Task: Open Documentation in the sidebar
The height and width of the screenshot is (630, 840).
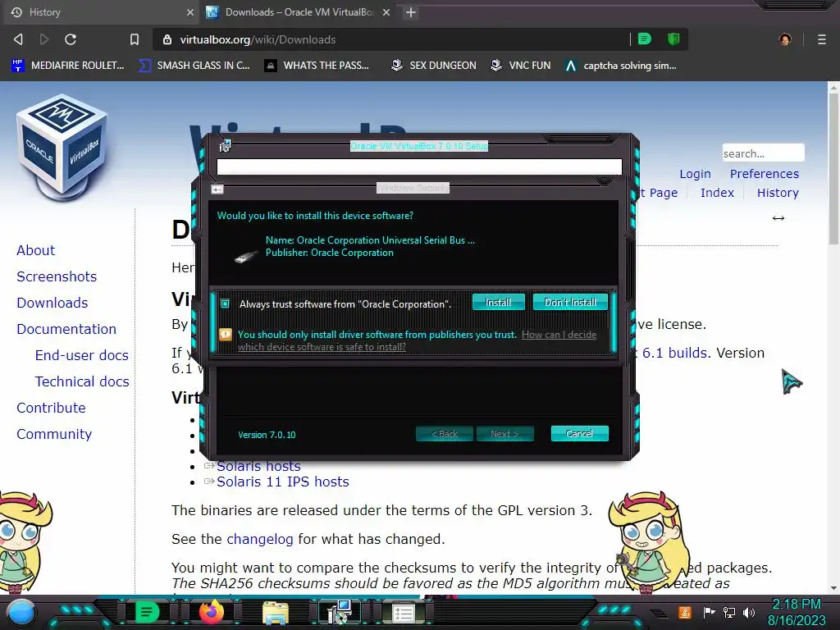Action: [x=66, y=329]
